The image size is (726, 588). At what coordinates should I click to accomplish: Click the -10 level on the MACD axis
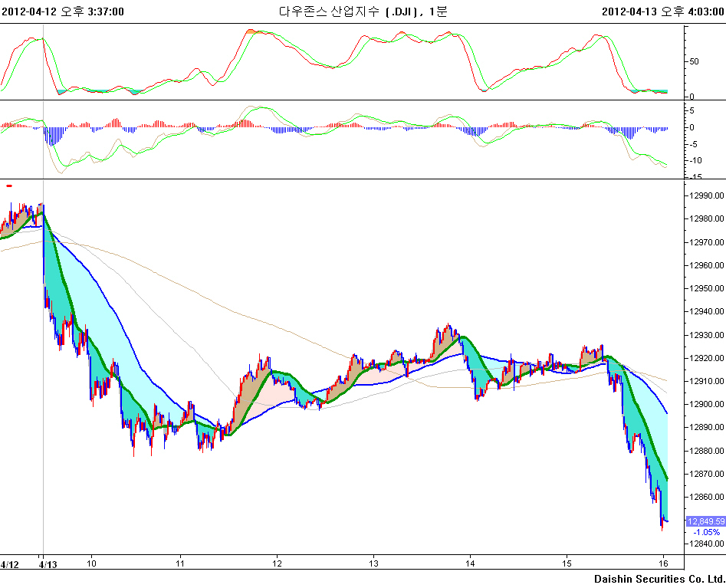point(697,160)
